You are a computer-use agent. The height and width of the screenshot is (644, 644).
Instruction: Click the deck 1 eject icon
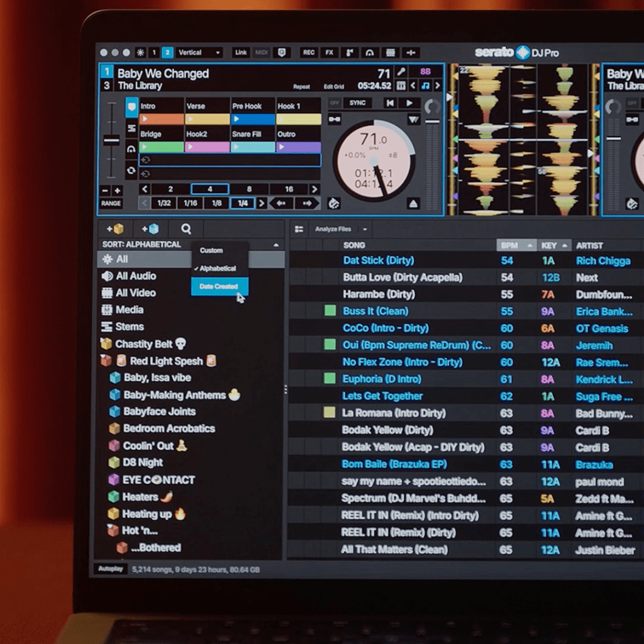[x=414, y=204]
